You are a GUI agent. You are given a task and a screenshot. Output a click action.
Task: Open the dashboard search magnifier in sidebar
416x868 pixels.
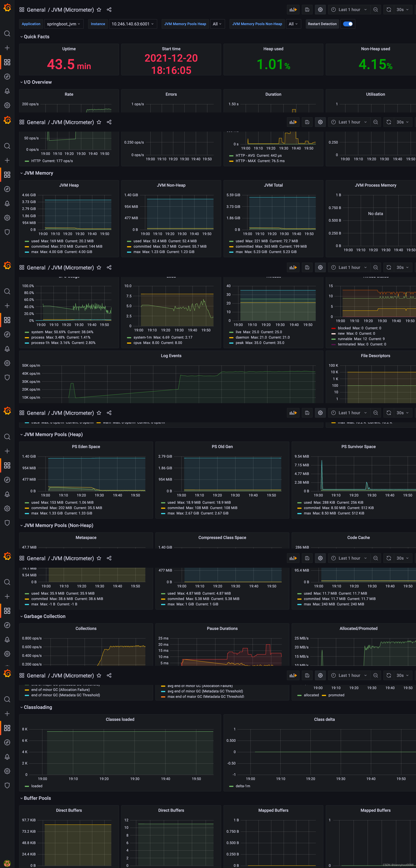7,34
